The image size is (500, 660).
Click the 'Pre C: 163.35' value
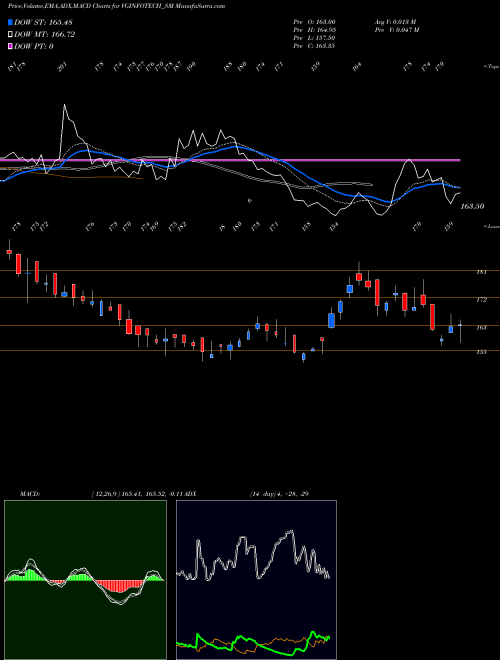(x=314, y=46)
